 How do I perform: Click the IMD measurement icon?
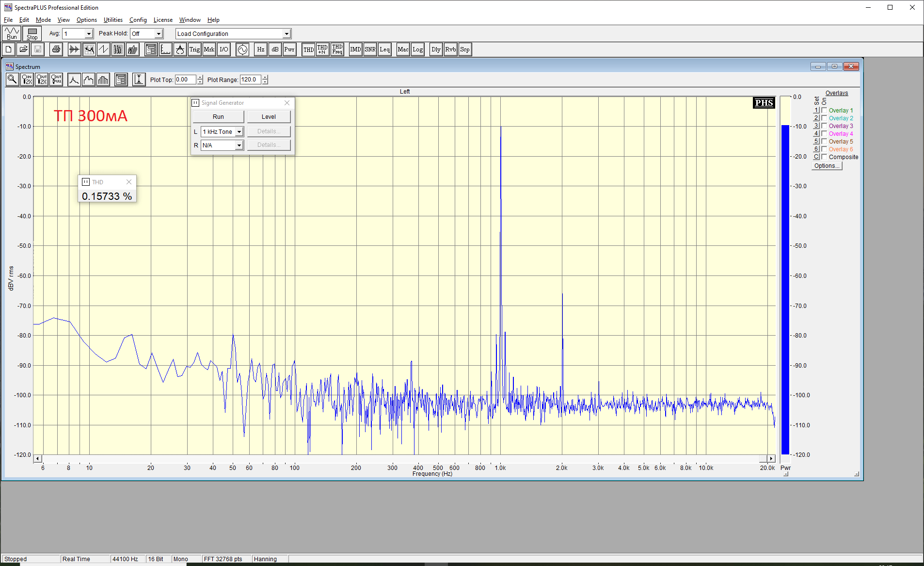(355, 49)
